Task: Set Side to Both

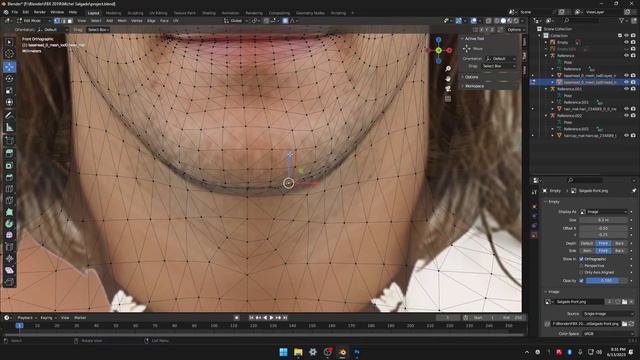Action: coord(587,251)
